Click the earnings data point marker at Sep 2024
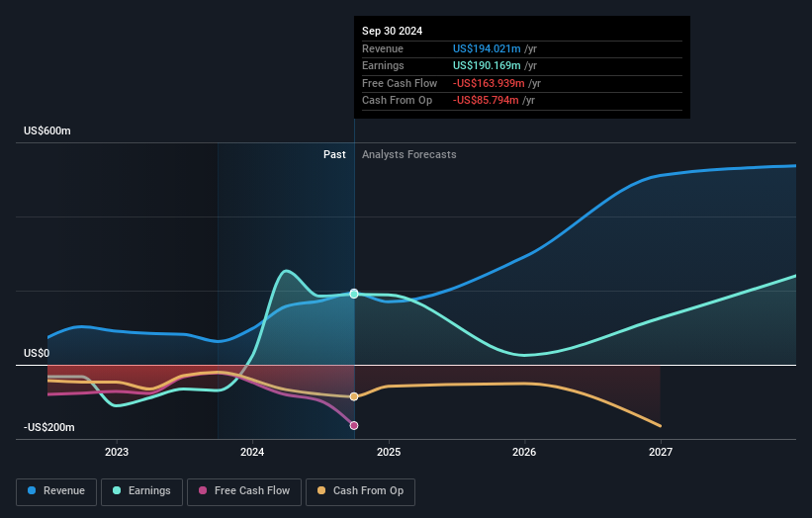Screen dimensions: 812x518 click(x=354, y=294)
